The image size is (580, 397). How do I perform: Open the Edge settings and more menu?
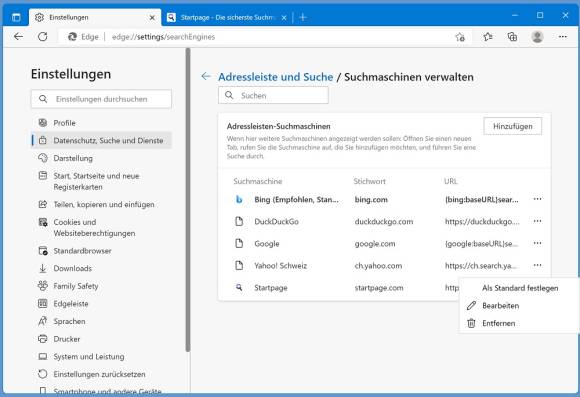pos(563,37)
